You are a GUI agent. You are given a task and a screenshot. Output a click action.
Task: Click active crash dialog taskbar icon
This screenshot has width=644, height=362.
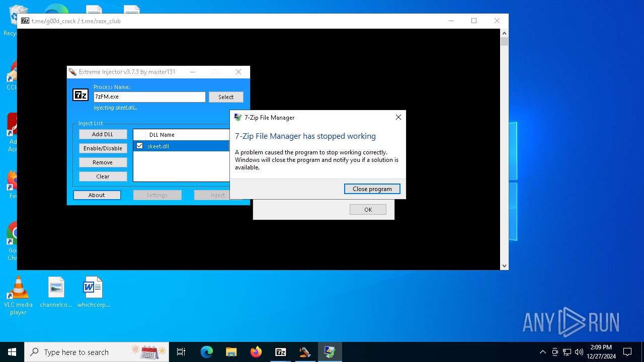click(x=330, y=352)
